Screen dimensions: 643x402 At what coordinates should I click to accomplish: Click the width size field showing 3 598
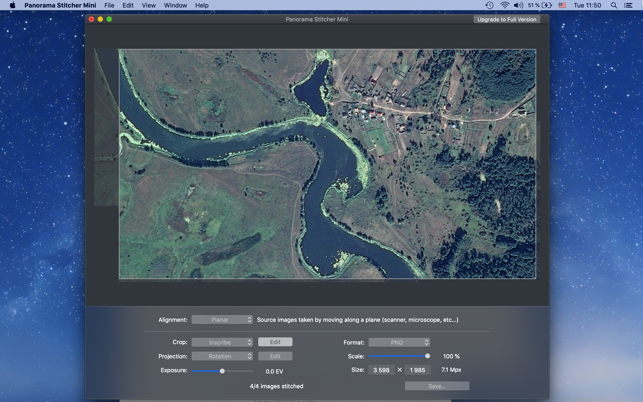tap(381, 370)
